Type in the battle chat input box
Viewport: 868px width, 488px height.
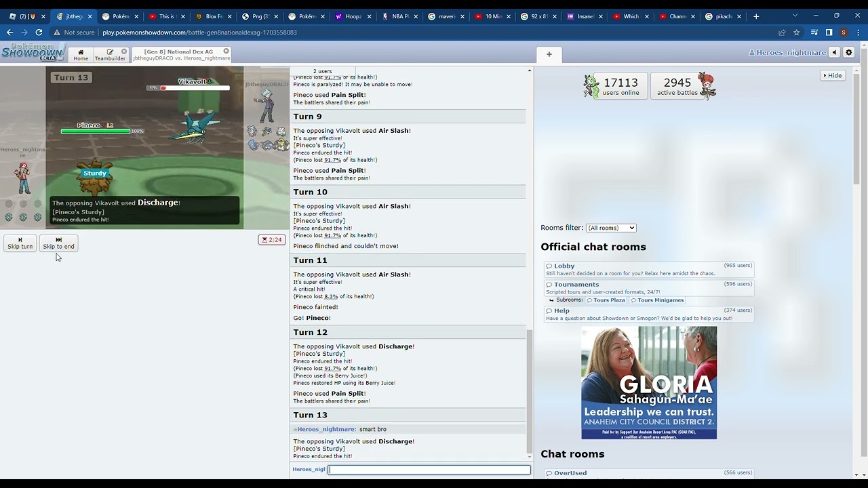429,469
